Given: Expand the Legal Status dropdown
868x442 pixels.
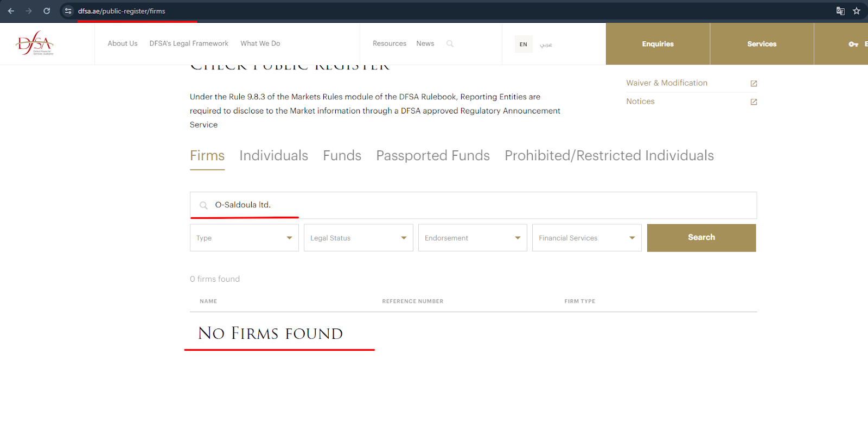Looking at the screenshot, I should (x=359, y=238).
